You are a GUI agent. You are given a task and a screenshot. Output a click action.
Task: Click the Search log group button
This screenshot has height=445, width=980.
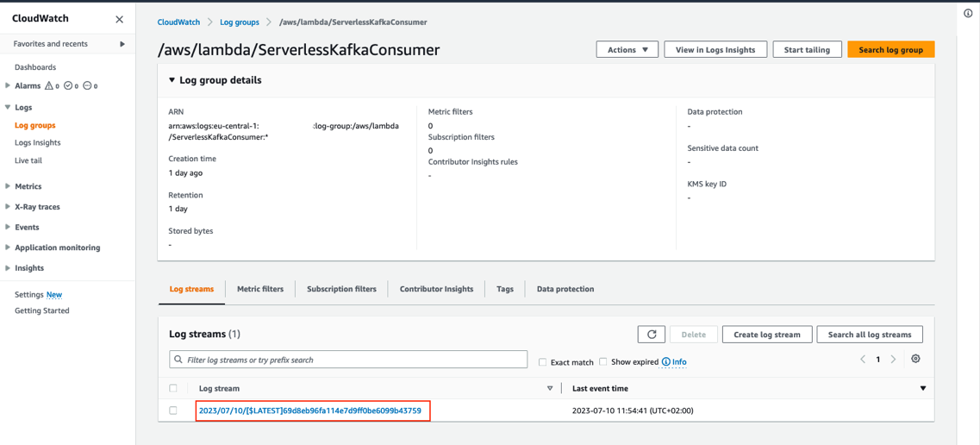tap(890, 49)
